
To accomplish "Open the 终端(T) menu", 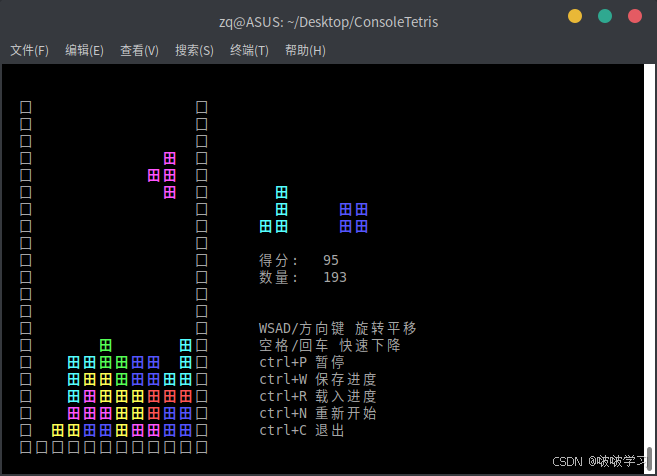I will (249, 51).
